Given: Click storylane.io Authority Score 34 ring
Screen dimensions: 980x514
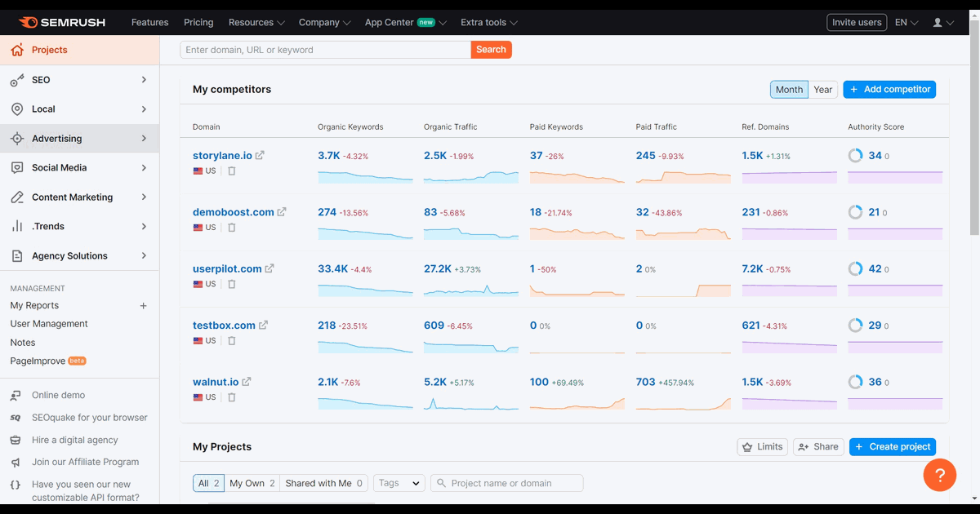Looking at the screenshot, I should click(x=855, y=155).
